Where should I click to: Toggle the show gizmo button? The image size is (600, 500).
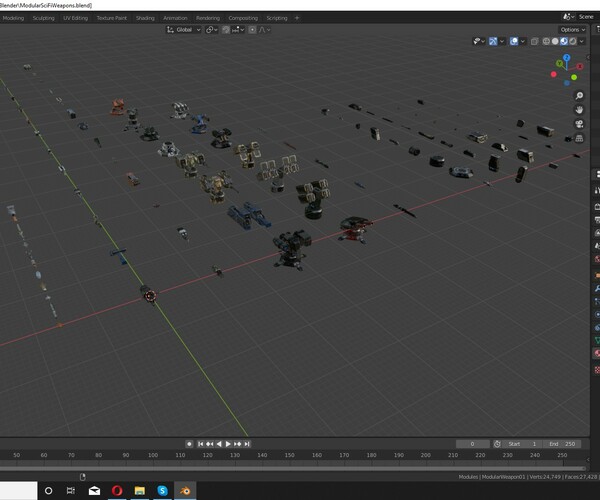pos(493,42)
